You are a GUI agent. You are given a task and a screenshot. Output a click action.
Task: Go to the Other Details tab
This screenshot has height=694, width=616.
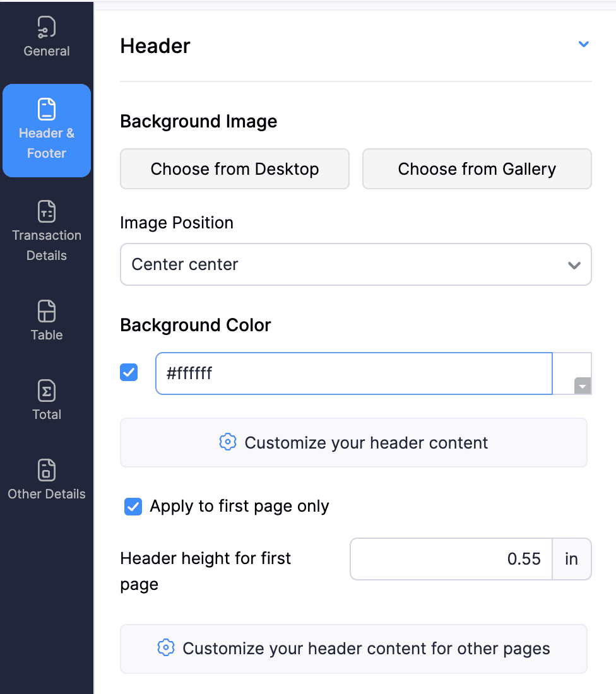(47, 494)
